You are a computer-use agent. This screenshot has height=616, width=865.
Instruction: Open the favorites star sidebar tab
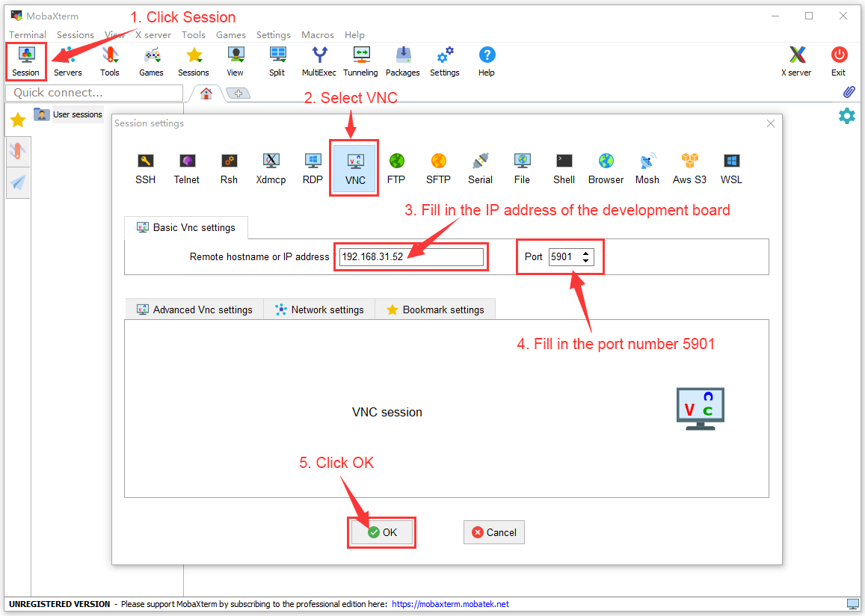click(18, 120)
